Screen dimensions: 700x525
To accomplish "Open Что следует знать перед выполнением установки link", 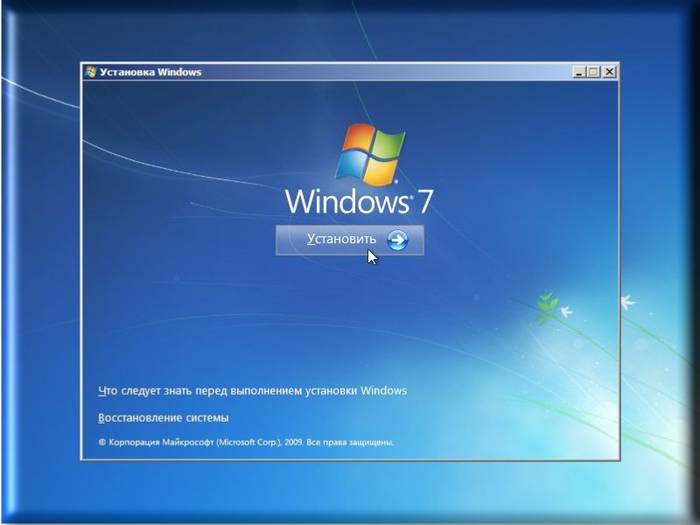I will [252, 391].
